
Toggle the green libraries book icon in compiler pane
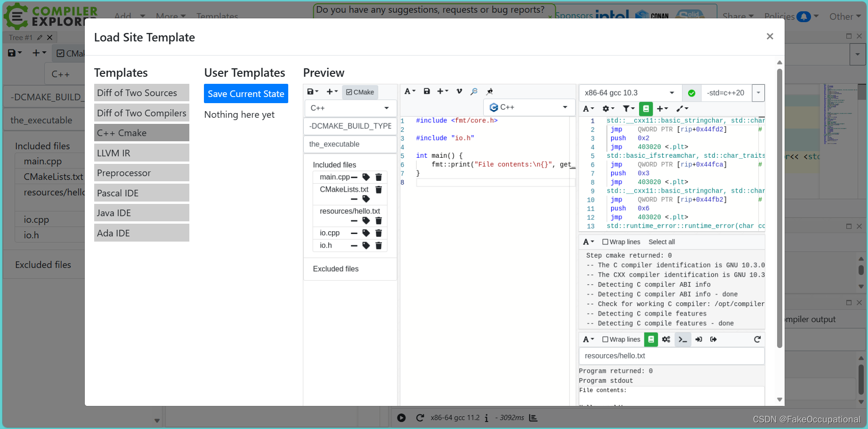(646, 109)
